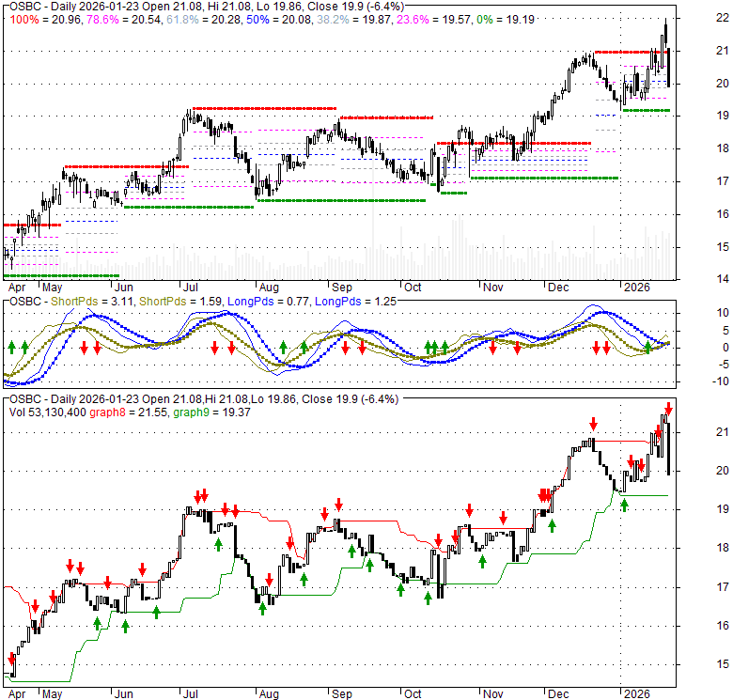Click the 21 price label on bottom chart

723,432
